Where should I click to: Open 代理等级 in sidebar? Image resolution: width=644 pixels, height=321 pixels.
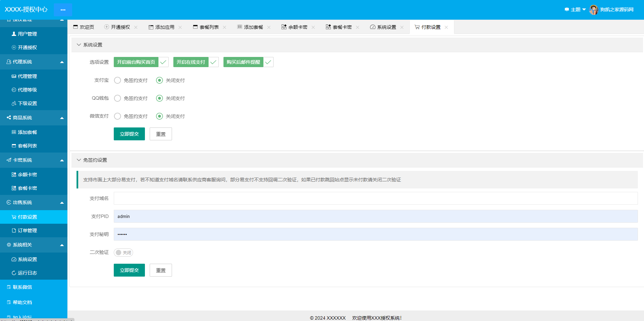click(27, 90)
